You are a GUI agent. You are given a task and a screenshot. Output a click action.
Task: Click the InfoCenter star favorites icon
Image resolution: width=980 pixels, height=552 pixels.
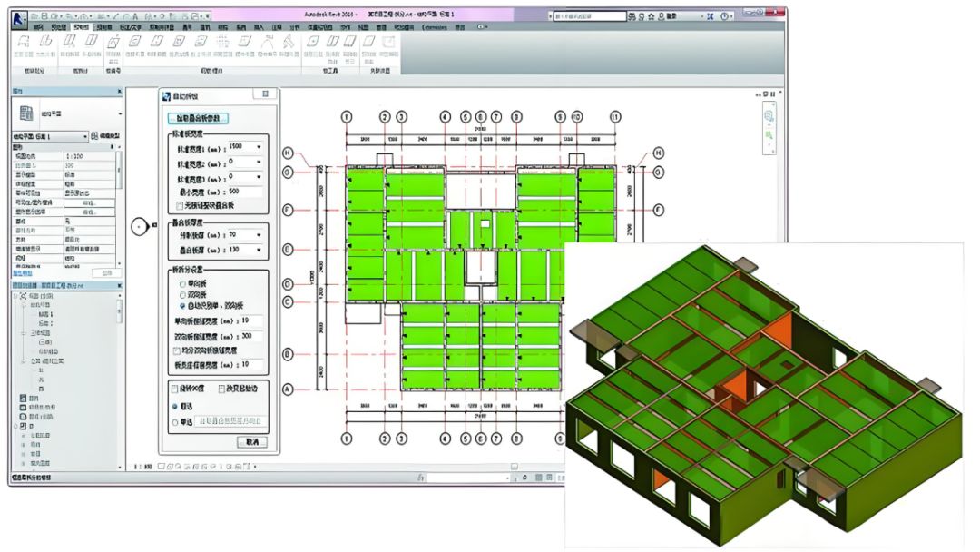point(651,16)
